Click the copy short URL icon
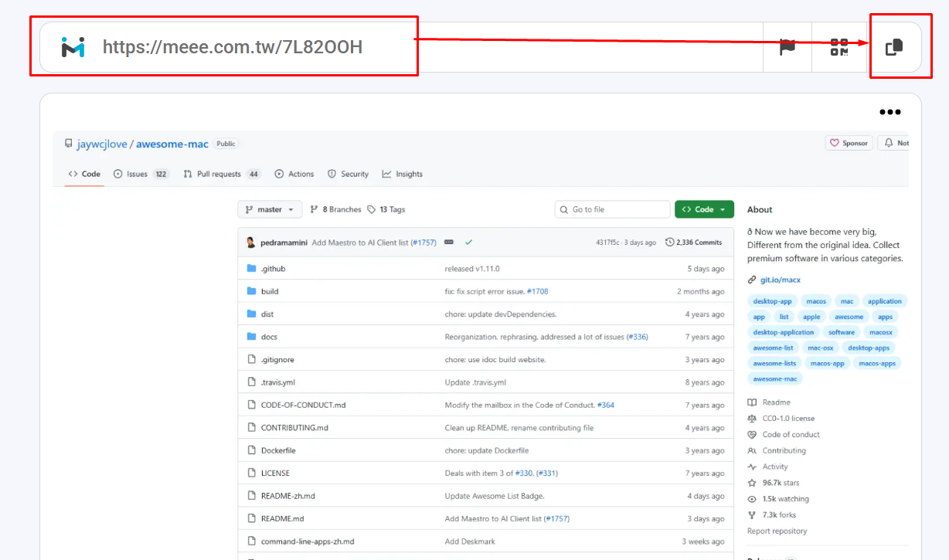The image size is (949, 560). point(894,47)
